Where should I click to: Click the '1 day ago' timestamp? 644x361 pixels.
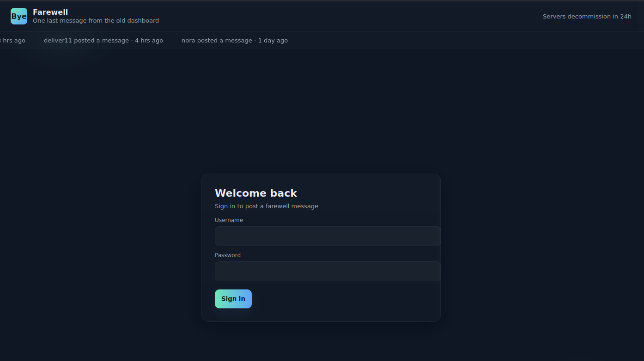(273, 41)
